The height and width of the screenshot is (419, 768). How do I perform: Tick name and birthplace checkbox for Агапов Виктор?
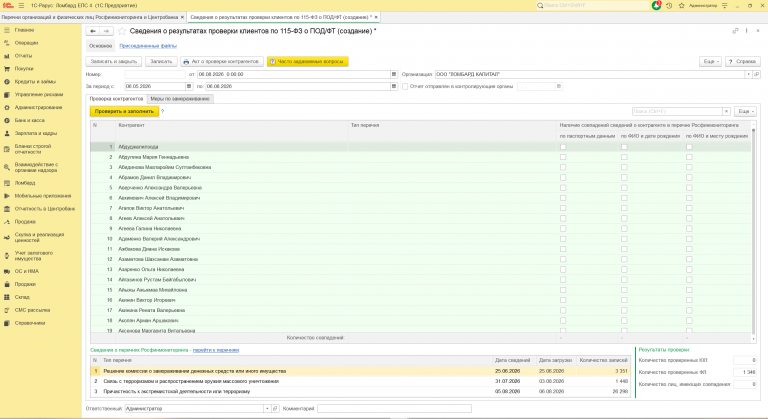[689, 208]
